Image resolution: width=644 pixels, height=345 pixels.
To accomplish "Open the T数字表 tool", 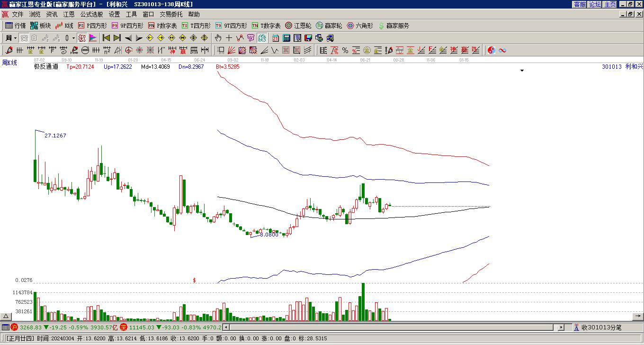I will tap(266, 26).
